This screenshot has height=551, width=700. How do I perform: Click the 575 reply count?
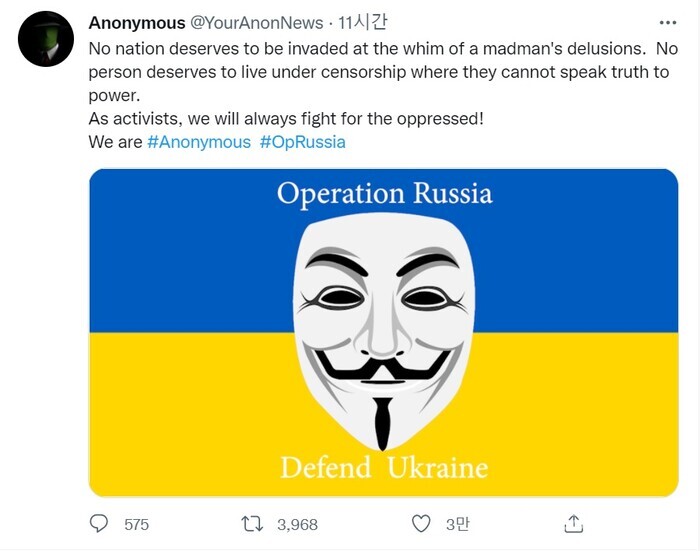[x=136, y=523]
